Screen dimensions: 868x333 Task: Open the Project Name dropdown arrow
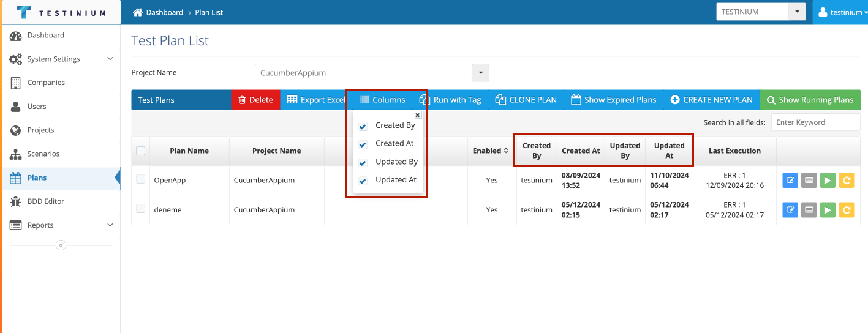click(480, 73)
